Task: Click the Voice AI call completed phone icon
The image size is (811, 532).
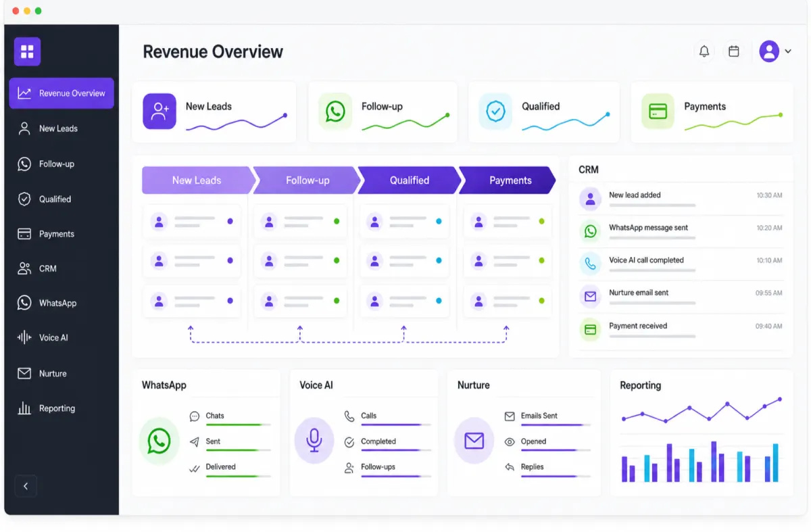Action: [590, 264]
